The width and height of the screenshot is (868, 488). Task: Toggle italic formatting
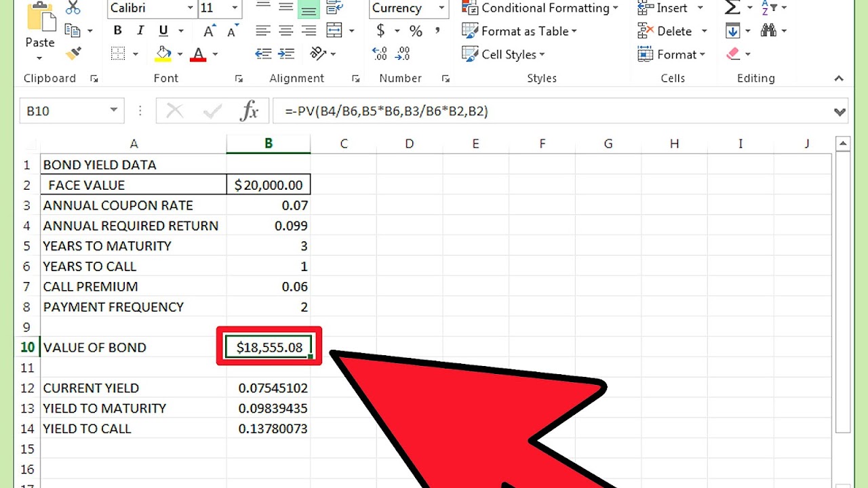tap(140, 30)
